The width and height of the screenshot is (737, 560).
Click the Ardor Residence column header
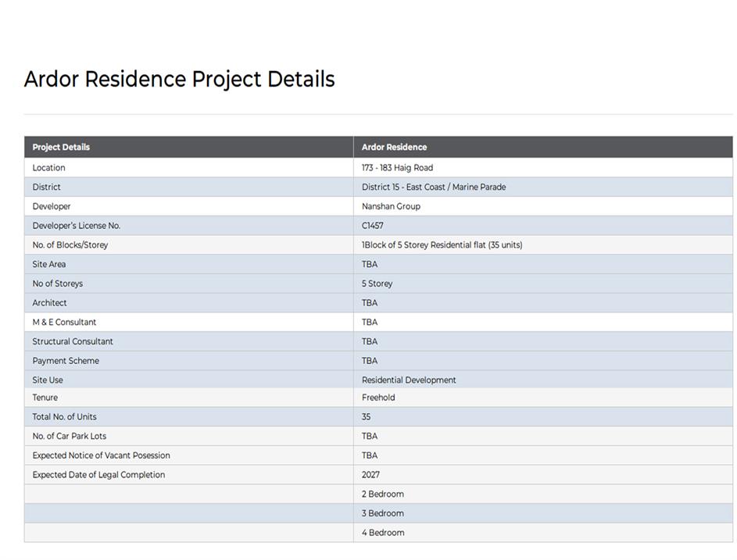click(394, 147)
